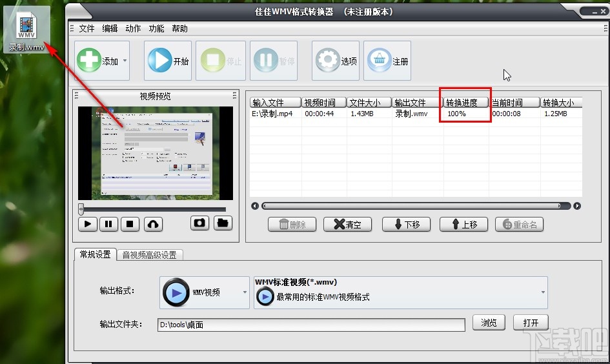Click the 00:00:44 video time cell
The image size is (610, 364).
click(x=320, y=114)
